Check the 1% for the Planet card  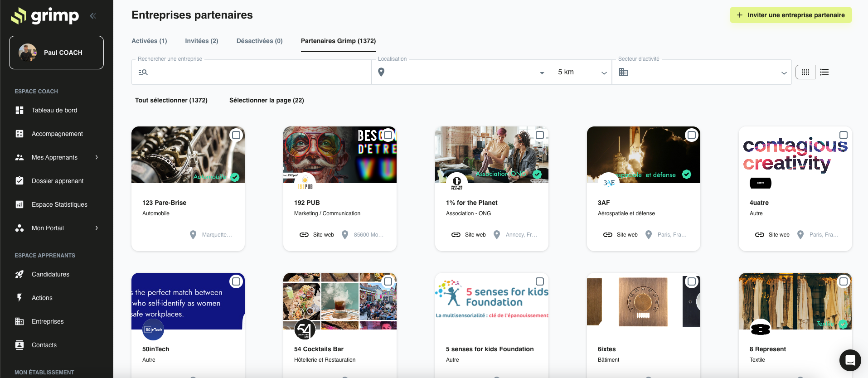[x=540, y=135]
